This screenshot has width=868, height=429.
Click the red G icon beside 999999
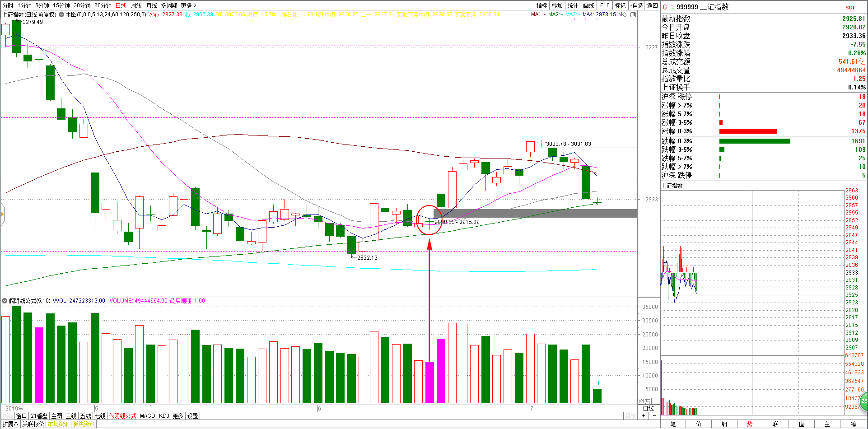pyautogui.click(x=664, y=7)
